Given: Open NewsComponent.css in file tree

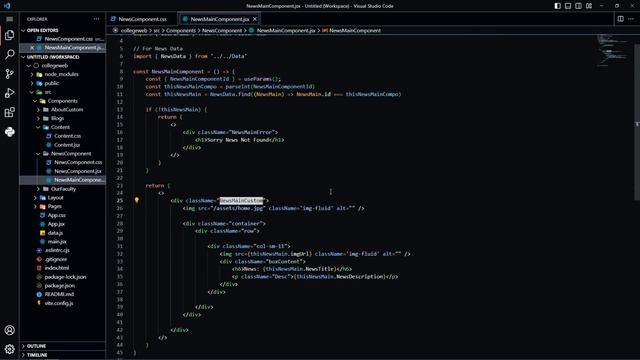Looking at the screenshot, I should 78,162.
